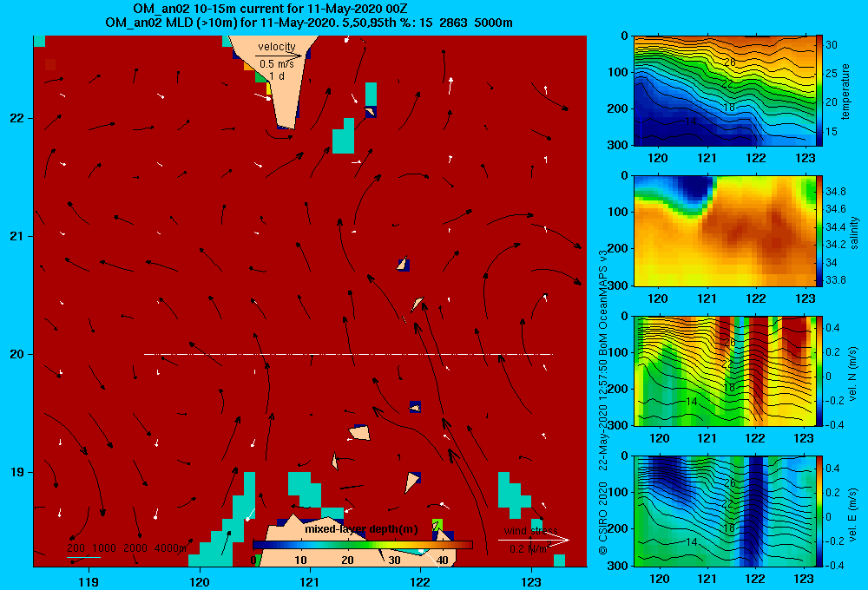Click the 'vel. N (m/s)' axis title

(852, 374)
